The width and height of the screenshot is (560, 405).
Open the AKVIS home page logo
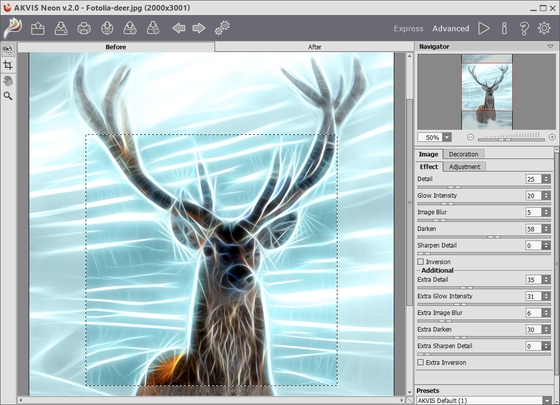[13, 28]
